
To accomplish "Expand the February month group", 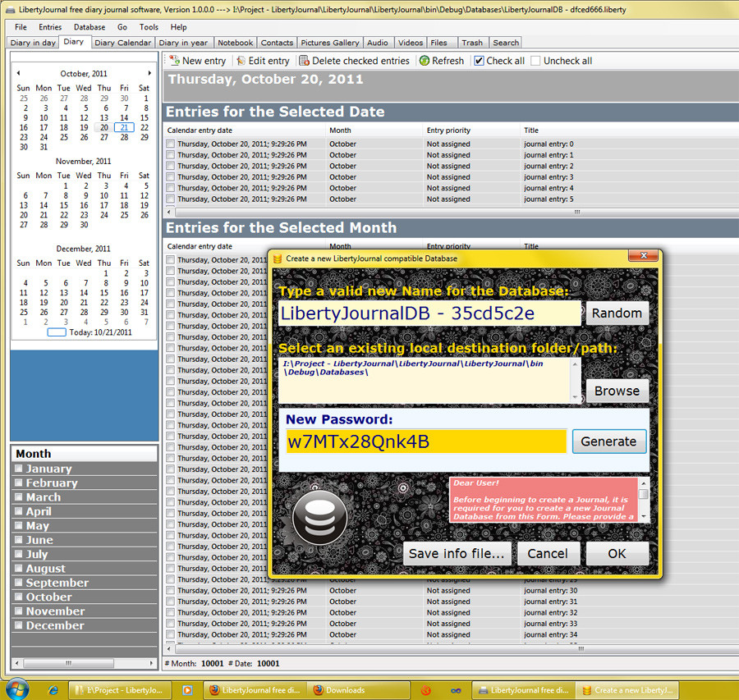I will tap(19, 483).
